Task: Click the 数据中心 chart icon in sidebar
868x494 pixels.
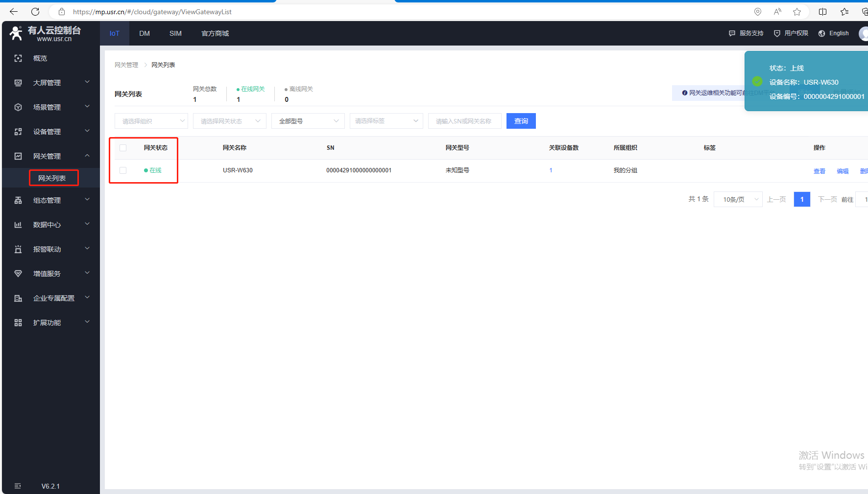Action: tap(18, 225)
